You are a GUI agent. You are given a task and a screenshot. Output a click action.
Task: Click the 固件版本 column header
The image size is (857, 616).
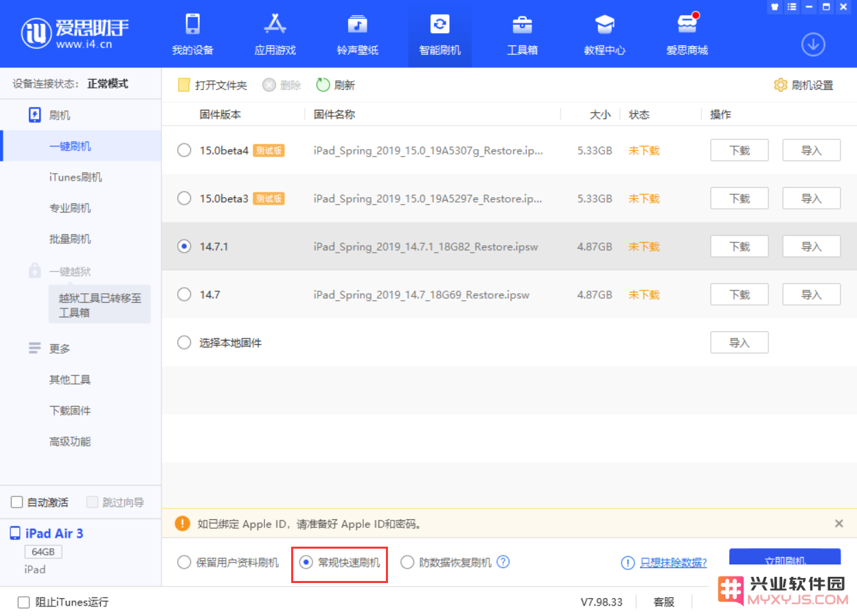tap(220, 115)
